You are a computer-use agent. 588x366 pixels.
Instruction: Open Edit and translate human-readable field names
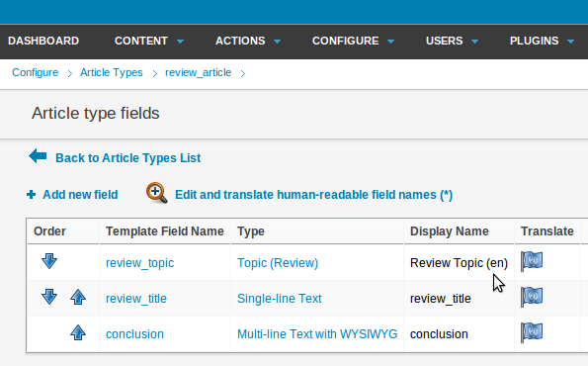(314, 195)
